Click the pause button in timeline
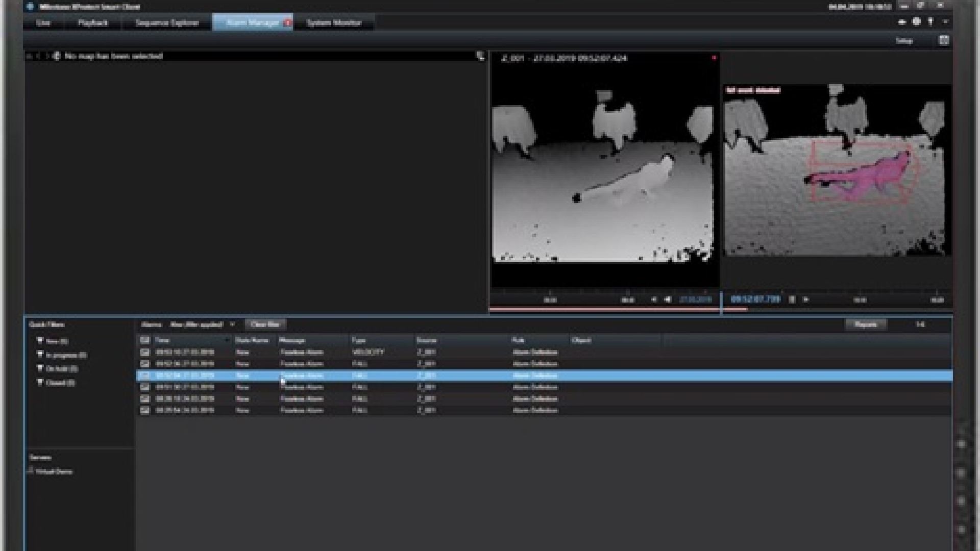 pyautogui.click(x=792, y=299)
